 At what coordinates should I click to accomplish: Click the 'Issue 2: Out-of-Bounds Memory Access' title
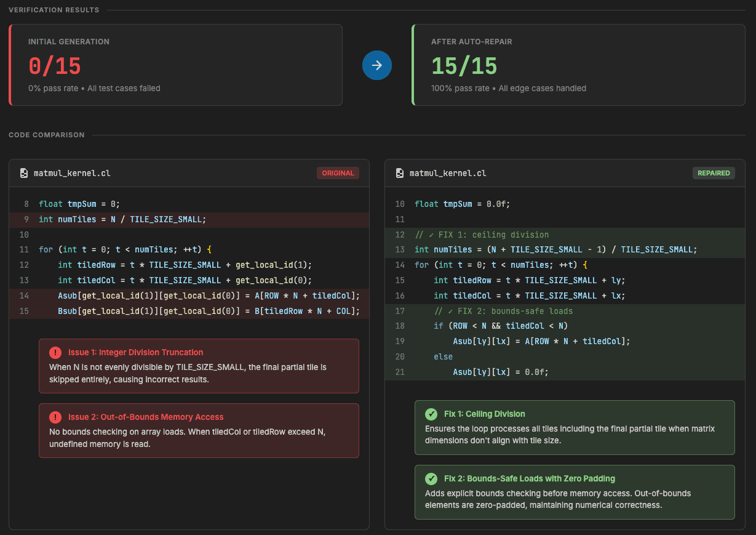click(146, 417)
